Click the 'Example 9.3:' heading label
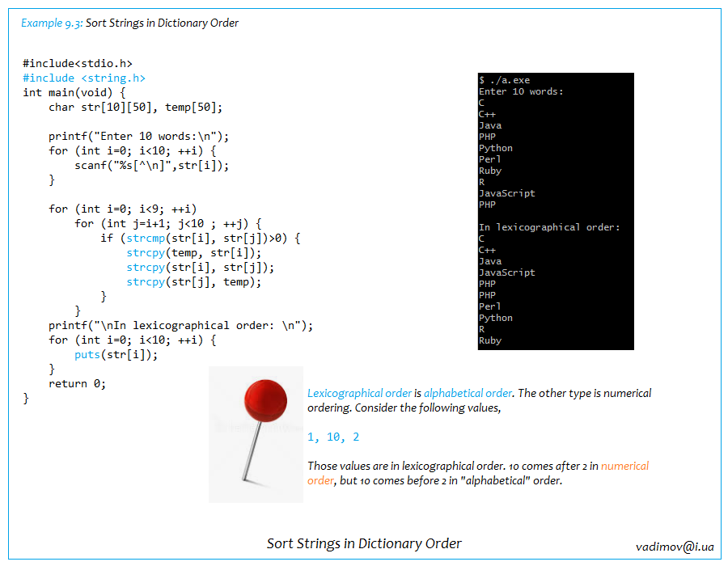Screen dimensions: 728x566 (x=52, y=23)
